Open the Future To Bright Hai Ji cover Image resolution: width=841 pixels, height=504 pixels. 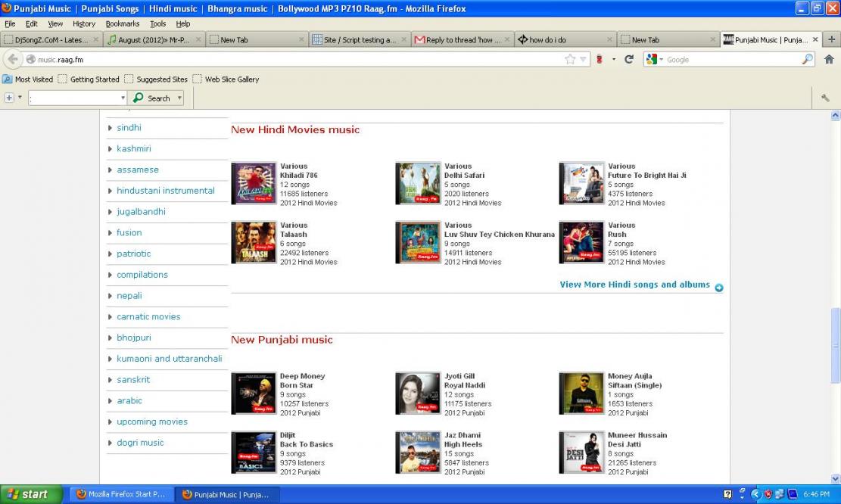(x=581, y=183)
